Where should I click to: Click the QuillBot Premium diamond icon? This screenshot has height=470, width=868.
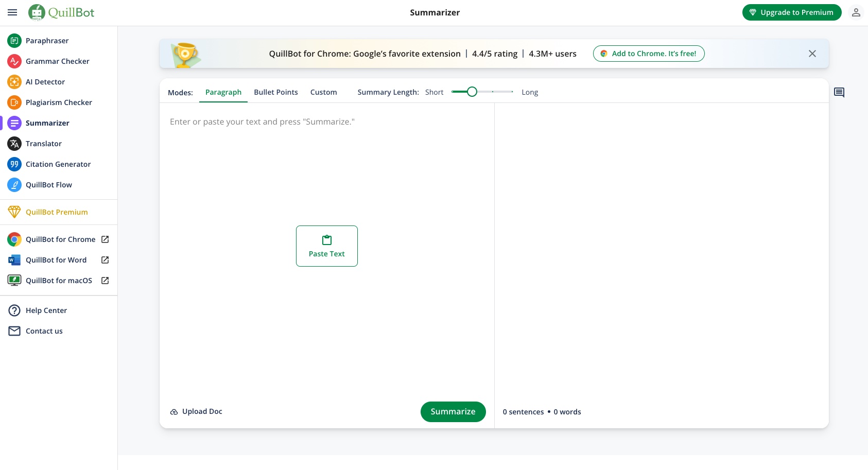point(14,212)
